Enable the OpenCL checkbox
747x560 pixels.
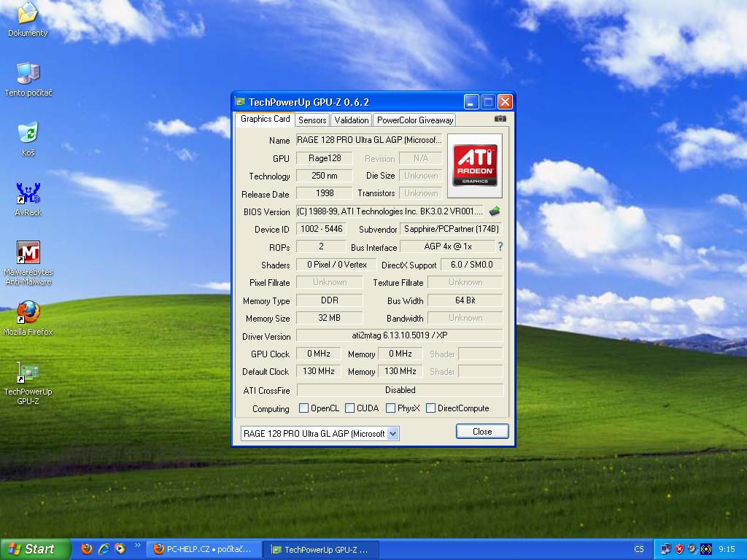coord(304,408)
